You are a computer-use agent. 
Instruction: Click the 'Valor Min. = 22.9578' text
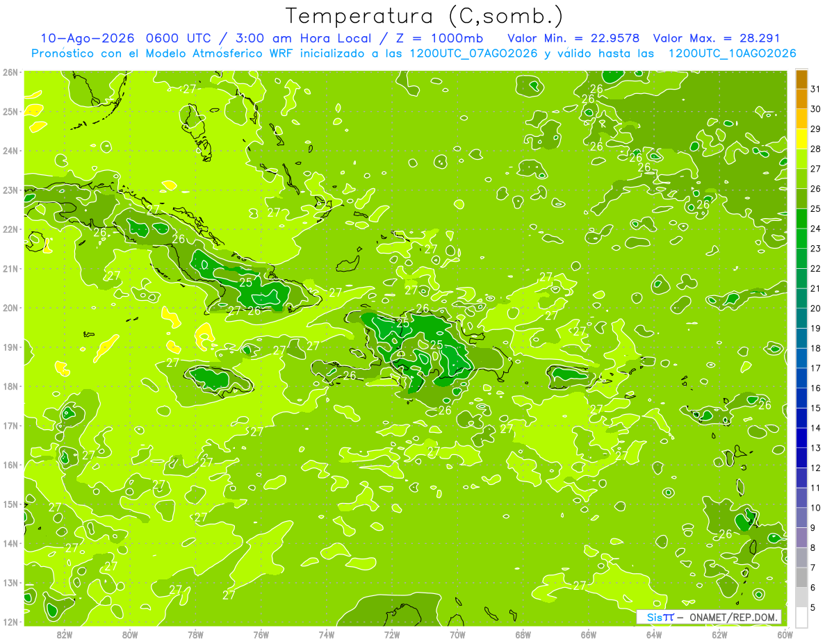coord(573,38)
